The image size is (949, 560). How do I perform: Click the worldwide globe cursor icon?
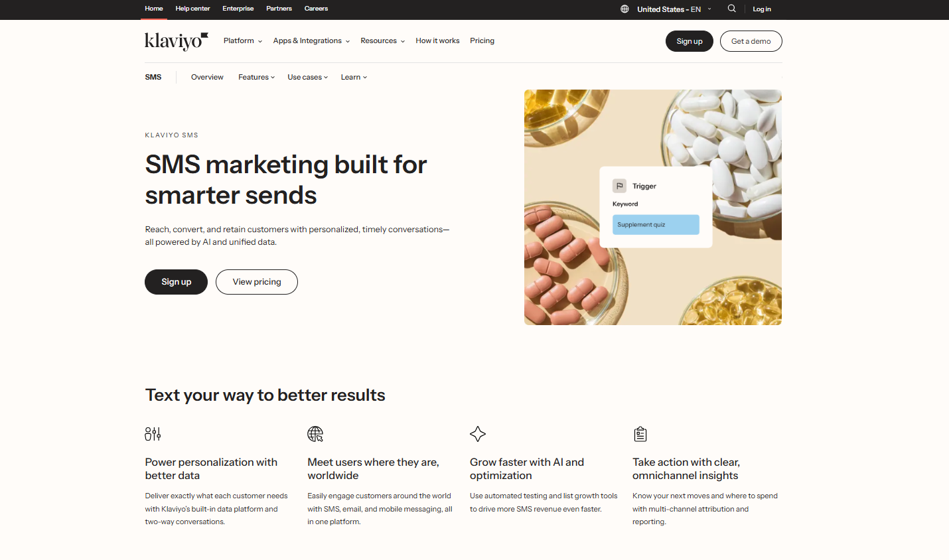pyautogui.click(x=315, y=434)
